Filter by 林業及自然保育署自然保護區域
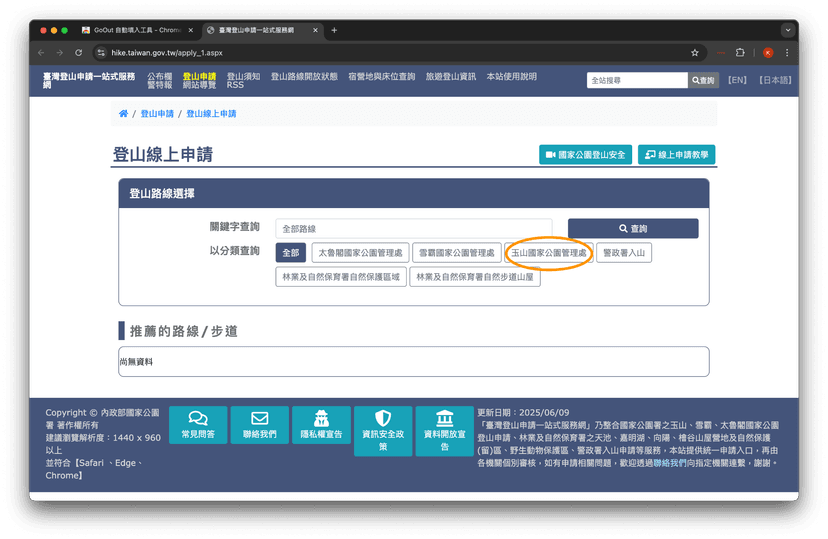This screenshot has width=828, height=539. 341,277
